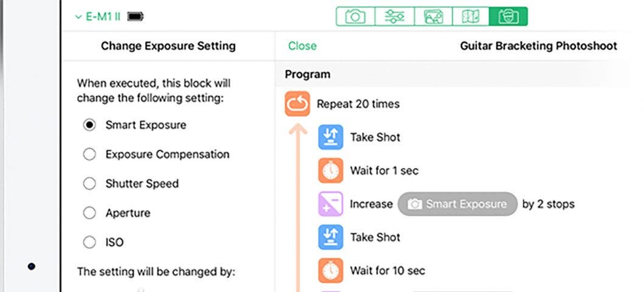Open the Smart Exposure pill selector

coord(457,204)
